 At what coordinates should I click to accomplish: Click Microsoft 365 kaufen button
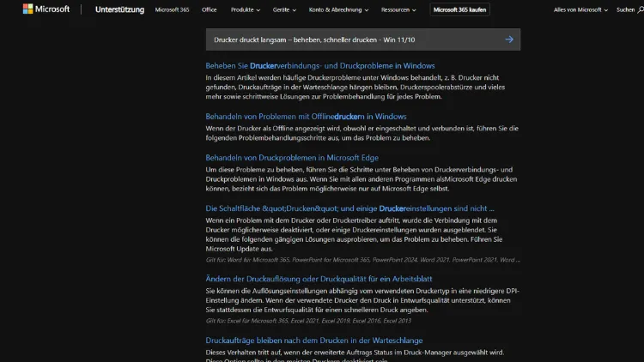pos(459,9)
